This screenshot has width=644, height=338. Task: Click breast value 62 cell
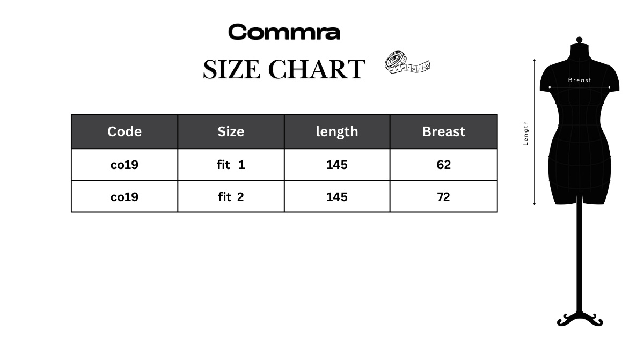click(444, 165)
